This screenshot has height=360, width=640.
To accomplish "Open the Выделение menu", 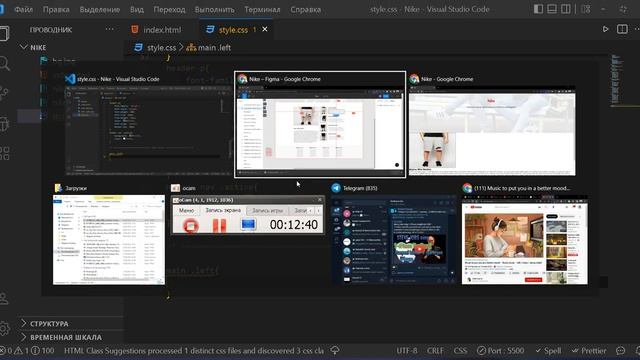I will (100, 9).
